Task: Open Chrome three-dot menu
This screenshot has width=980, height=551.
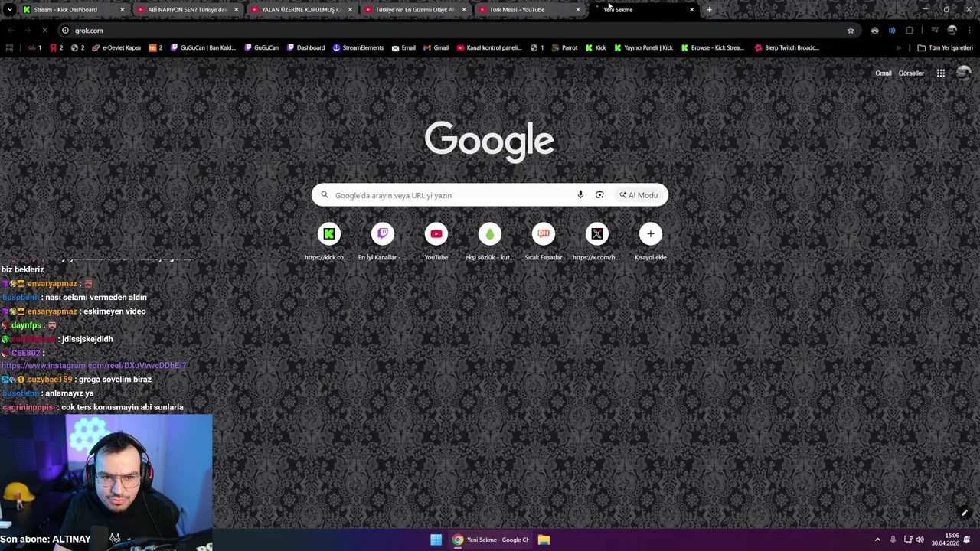Action: pyautogui.click(x=969, y=31)
